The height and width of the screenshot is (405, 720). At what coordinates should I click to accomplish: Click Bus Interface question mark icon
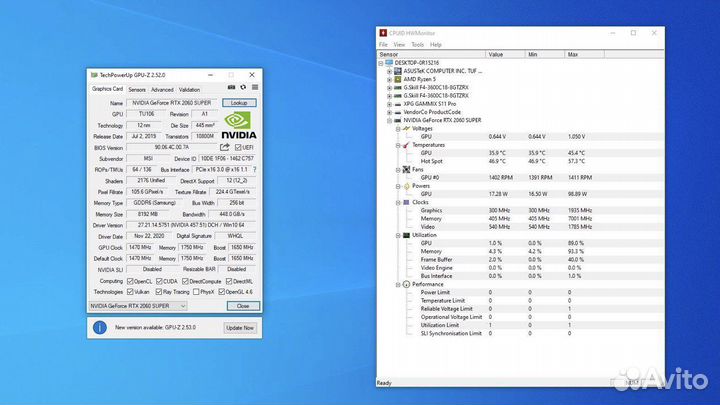tap(255, 169)
